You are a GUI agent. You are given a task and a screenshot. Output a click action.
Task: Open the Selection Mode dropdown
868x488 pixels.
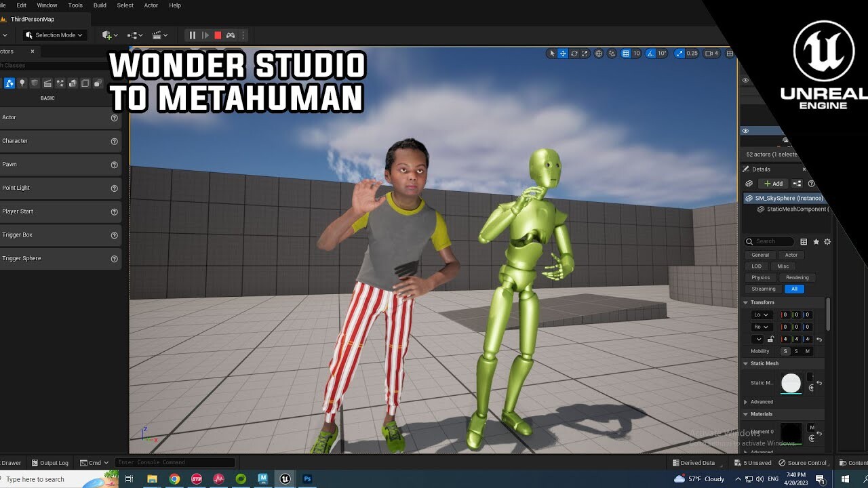pos(54,35)
